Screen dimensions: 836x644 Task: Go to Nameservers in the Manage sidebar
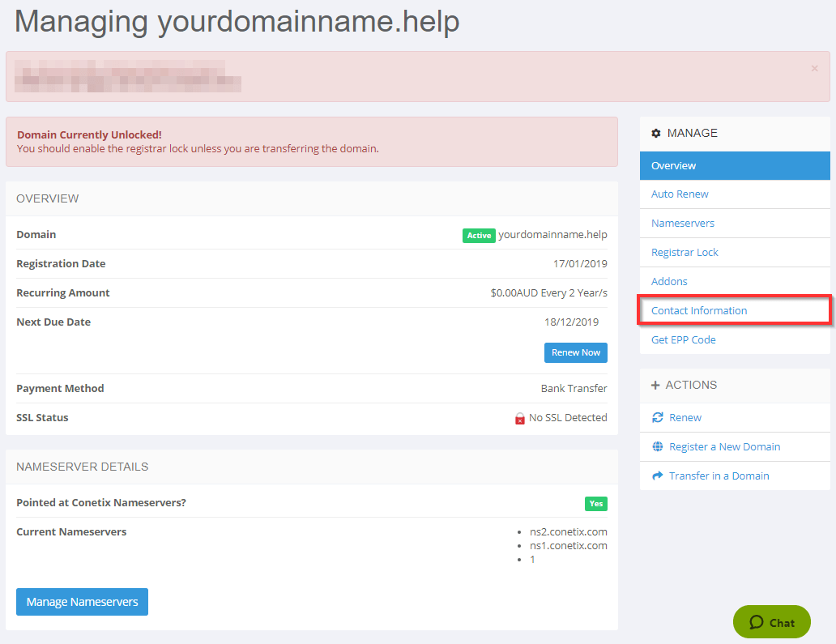(x=682, y=224)
